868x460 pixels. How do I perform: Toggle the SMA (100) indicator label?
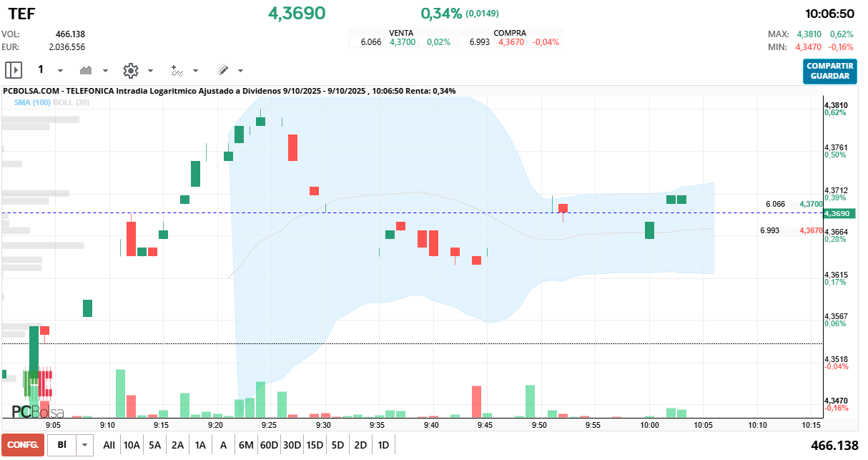pyautogui.click(x=32, y=103)
